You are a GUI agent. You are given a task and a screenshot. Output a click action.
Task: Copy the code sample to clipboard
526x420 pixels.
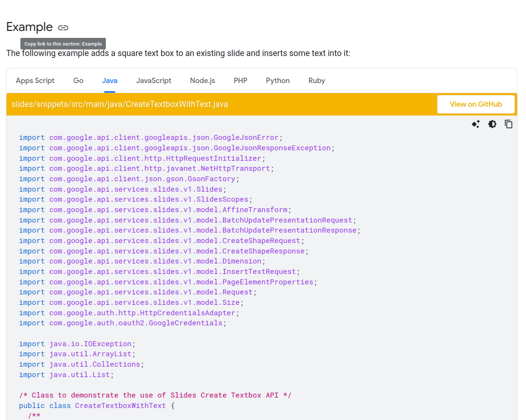pyautogui.click(x=509, y=124)
